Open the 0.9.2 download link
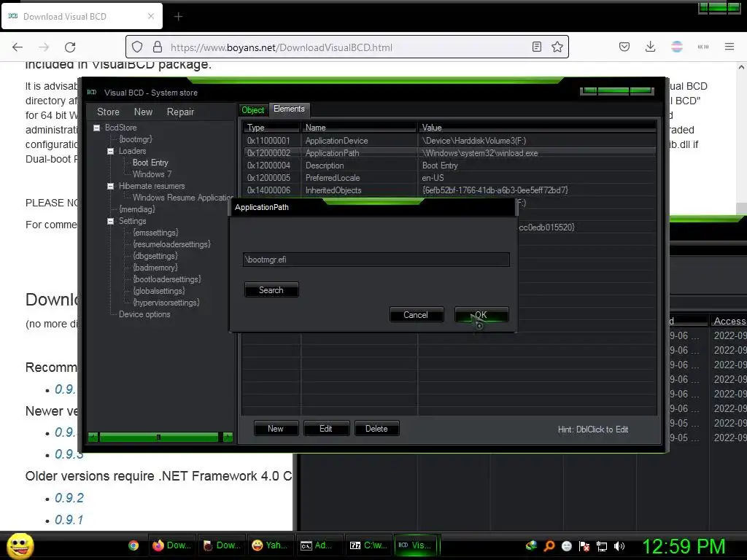This screenshot has width=747, height=560. [69, 498]
